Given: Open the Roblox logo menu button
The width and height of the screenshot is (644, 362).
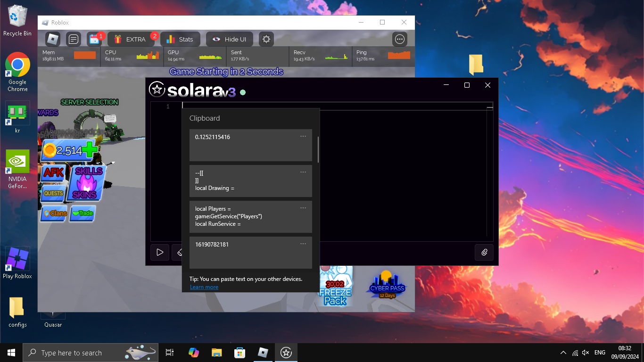Looking at the screenshot, I should [x=53, y=39].
